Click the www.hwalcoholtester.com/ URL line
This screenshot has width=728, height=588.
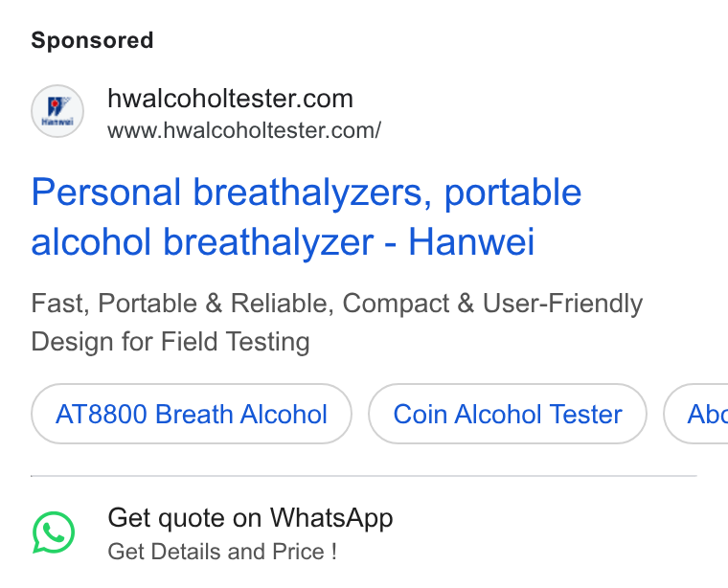(x=244, y=130)
